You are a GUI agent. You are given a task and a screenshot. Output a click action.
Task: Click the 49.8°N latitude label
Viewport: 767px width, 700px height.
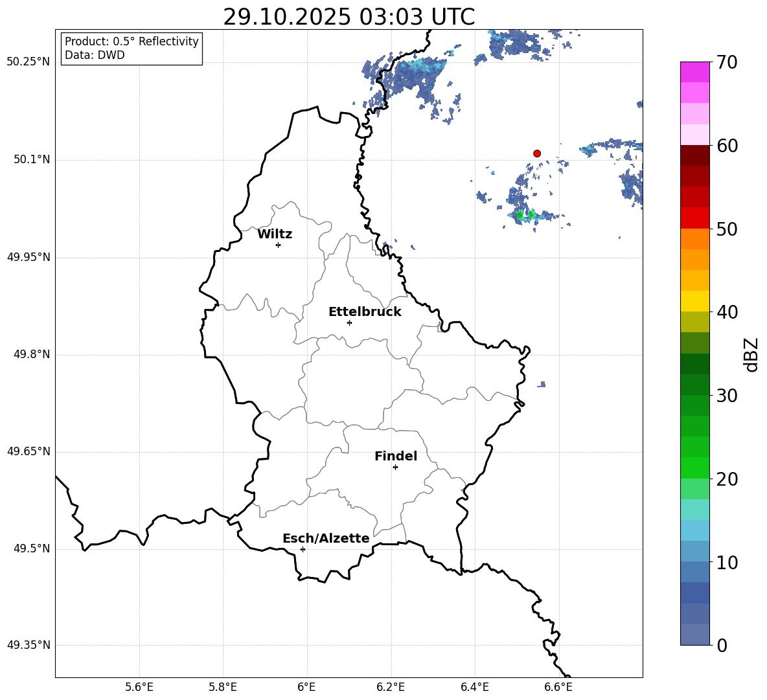(32, 354)
